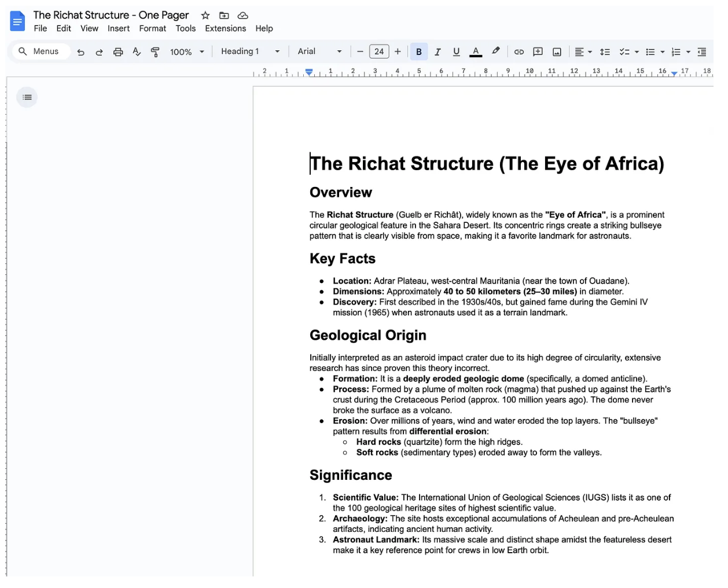Open the Extensions menu
Viewport: 728px width, 588px height.
(225, 28)
